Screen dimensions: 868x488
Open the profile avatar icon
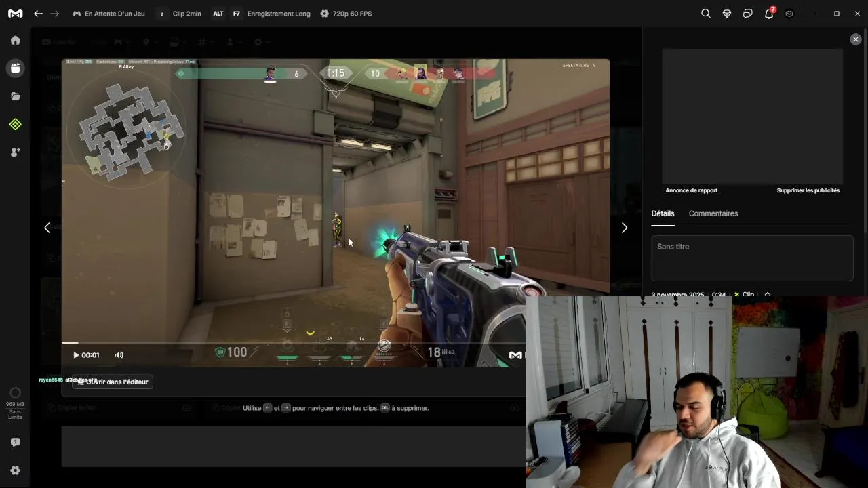tap(789, 14)
